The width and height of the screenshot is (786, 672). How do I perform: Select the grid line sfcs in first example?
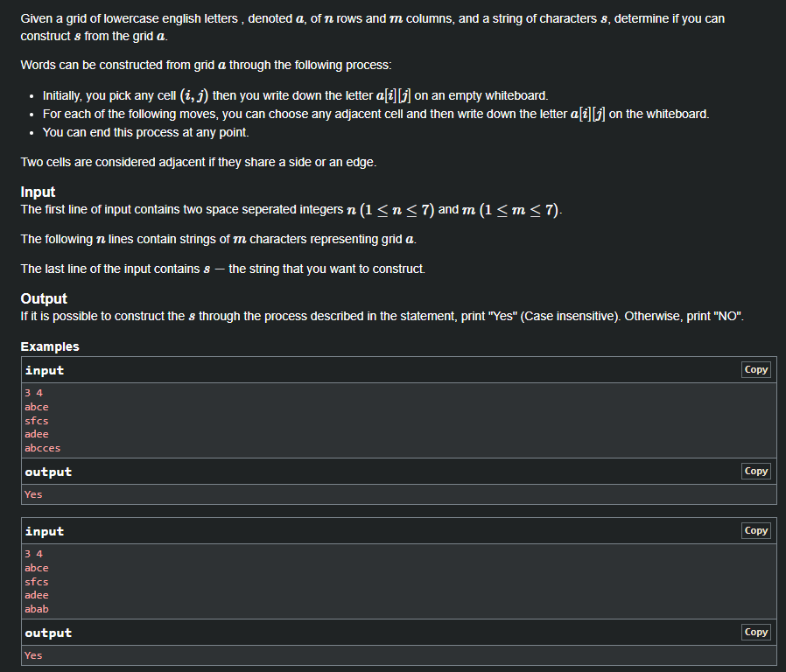[36, 420]
